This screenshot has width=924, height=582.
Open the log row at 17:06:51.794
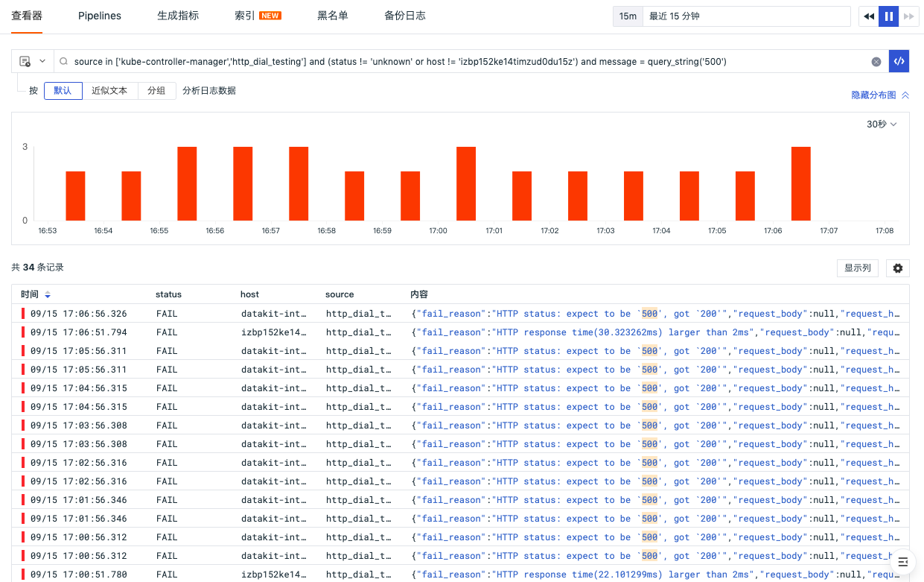click(460, 332)
